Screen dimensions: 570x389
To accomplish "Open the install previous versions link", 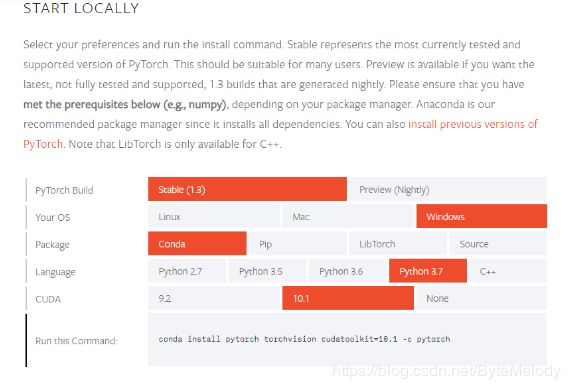I will click(x=473, y=124).
